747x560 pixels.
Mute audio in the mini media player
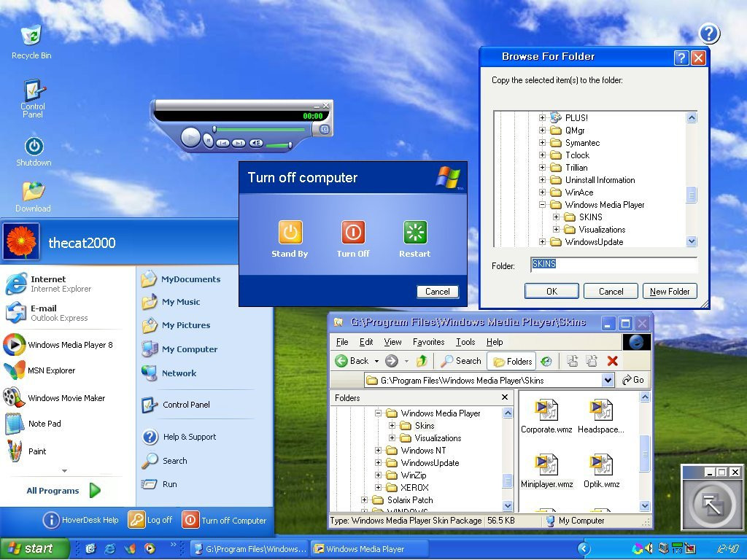point(256,143)
